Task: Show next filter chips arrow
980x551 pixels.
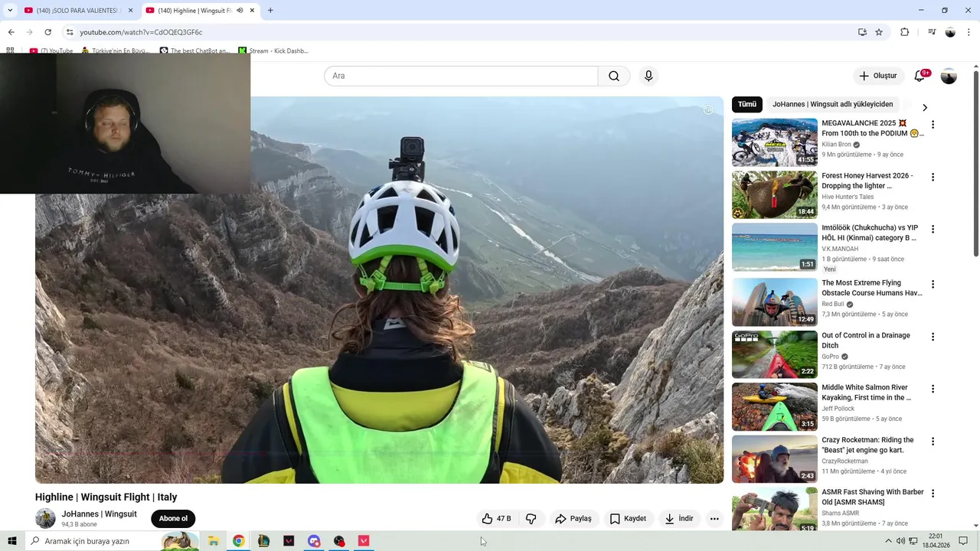Action: (x=924, y=108)
